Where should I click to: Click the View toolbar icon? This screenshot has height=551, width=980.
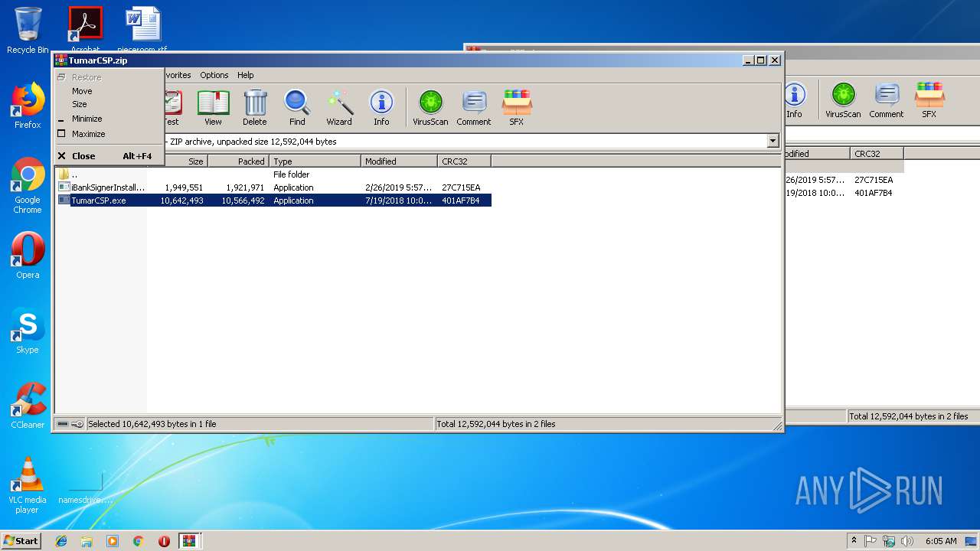tap(213, 107)
